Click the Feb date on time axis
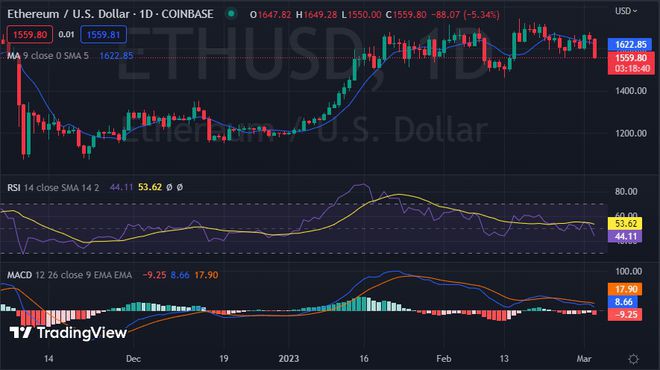The height and width of the screenshot is (370, 660). click(x=444, y=359)
